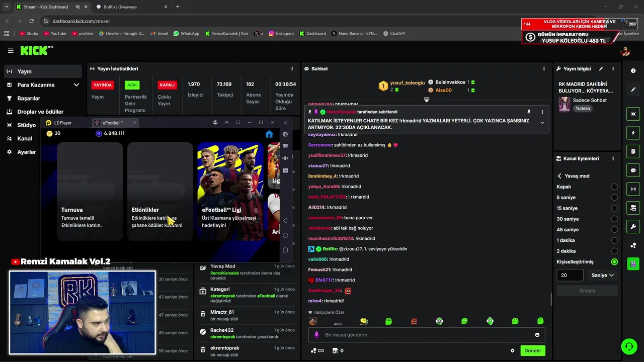Open YouTube bookmark in bookmarks bar
Viewport: 644px width, 362px height.
point(55,34)
